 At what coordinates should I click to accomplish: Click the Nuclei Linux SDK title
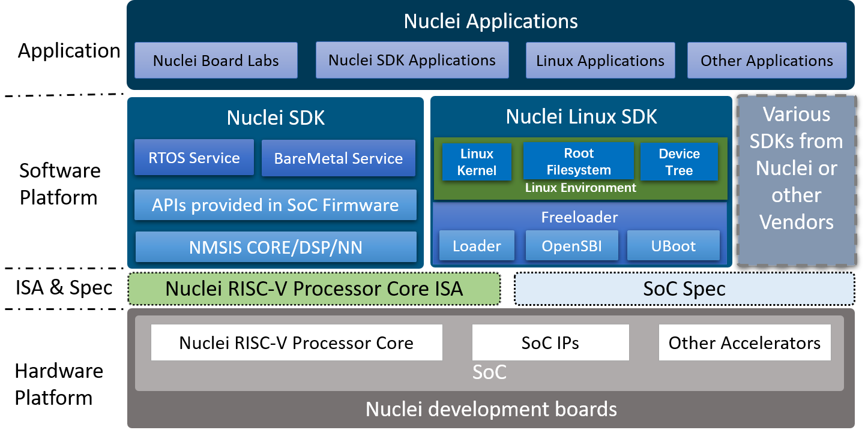tap(582, 116)
